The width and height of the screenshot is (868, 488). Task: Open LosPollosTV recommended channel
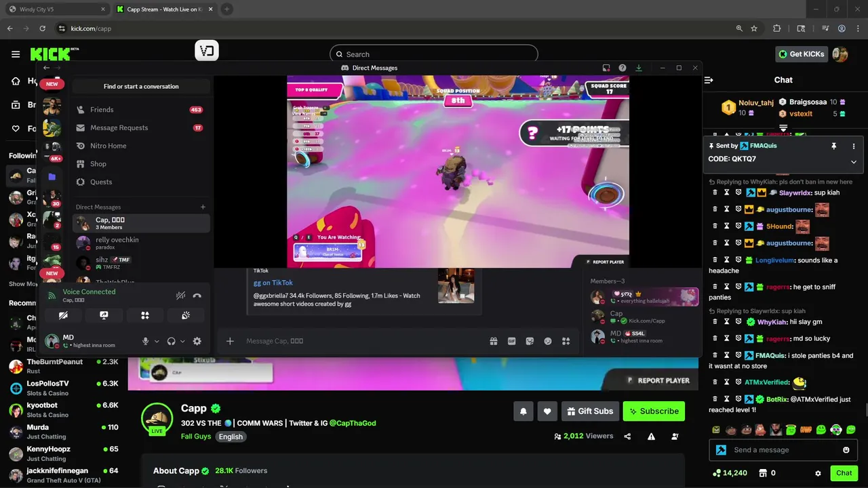point(64,388)
